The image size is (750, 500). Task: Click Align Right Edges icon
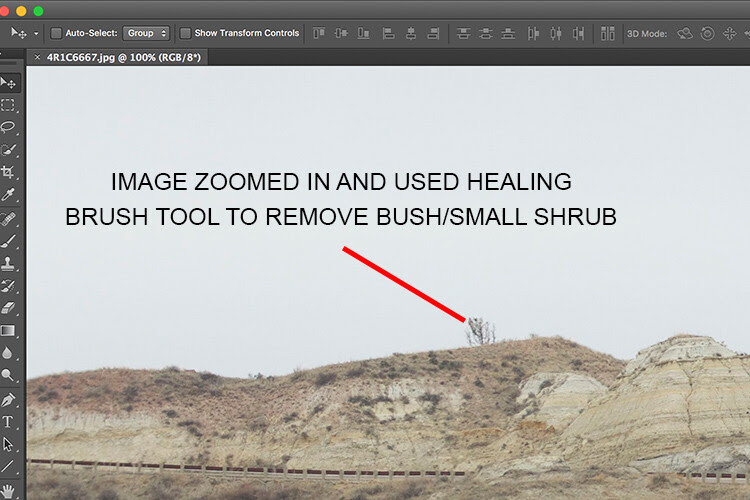tap(433, 33)
